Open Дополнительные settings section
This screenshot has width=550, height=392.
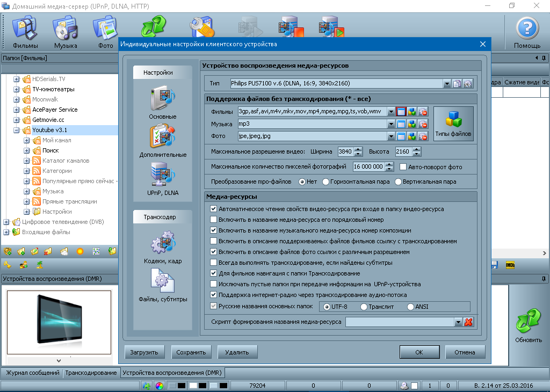[x=163, y=140]
